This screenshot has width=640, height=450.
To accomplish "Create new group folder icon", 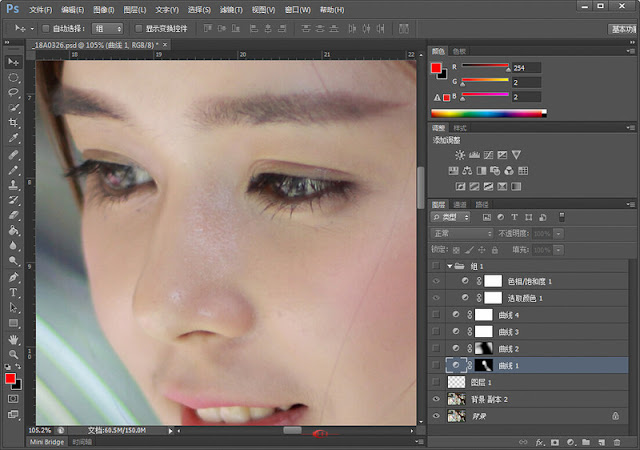I will point(586,442).
